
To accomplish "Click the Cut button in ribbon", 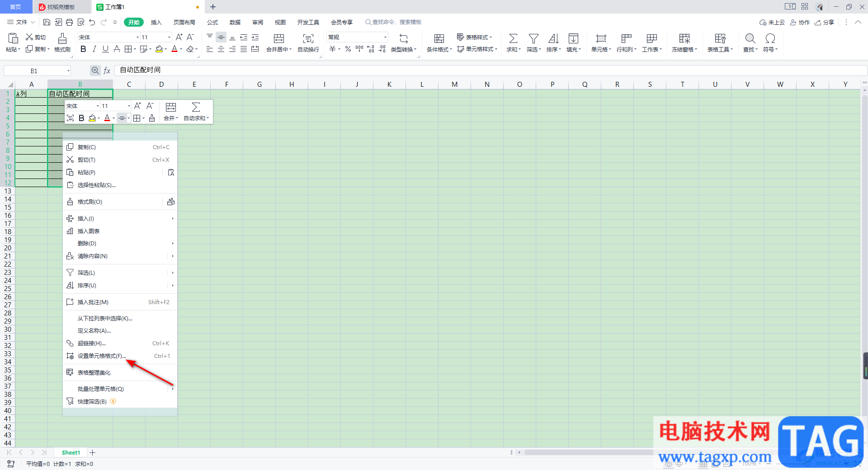I will coord(36,37).
